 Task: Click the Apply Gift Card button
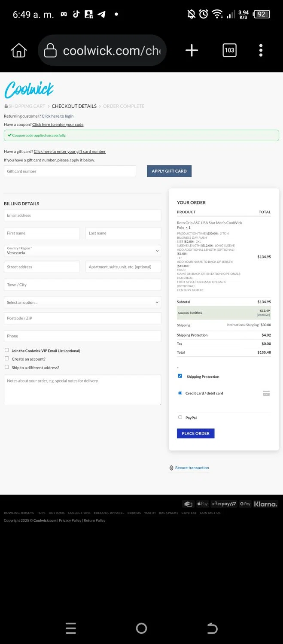point(169,171)
